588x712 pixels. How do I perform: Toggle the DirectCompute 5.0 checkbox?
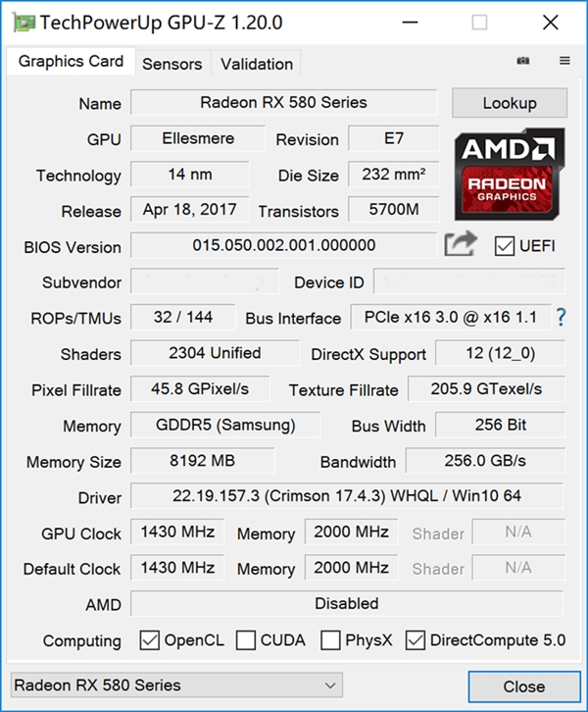tap(416, 640)
